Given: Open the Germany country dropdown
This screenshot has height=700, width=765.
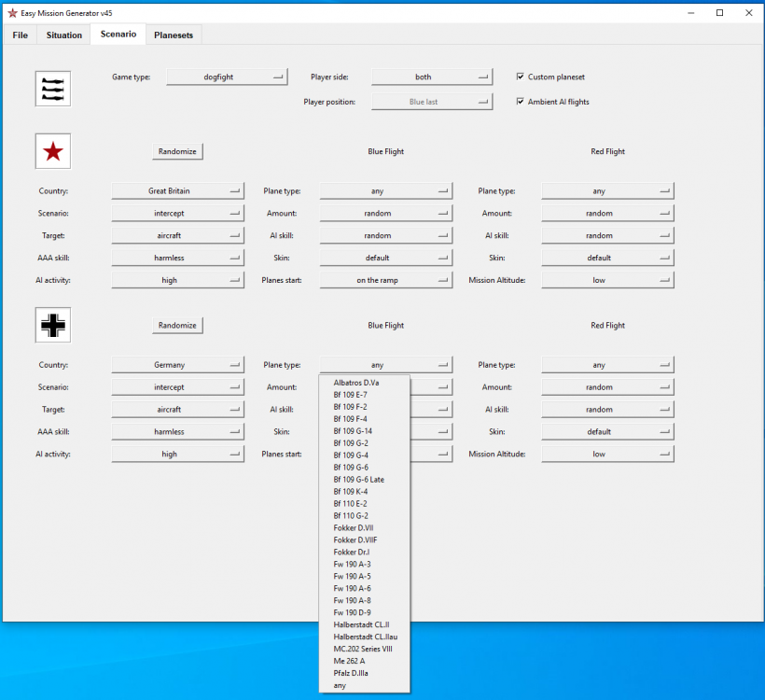Looking at the screenshot, I should tap(177, 365).
